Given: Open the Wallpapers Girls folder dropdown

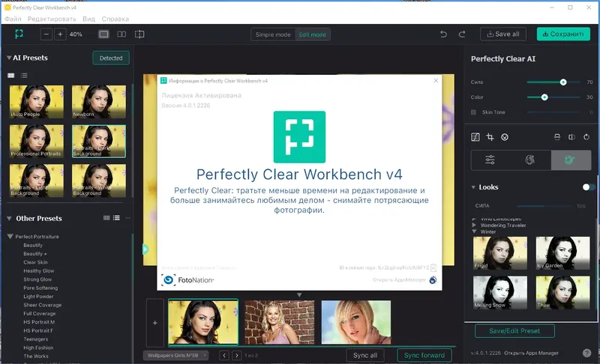Looking at the screenshot, I should [176, 355].
